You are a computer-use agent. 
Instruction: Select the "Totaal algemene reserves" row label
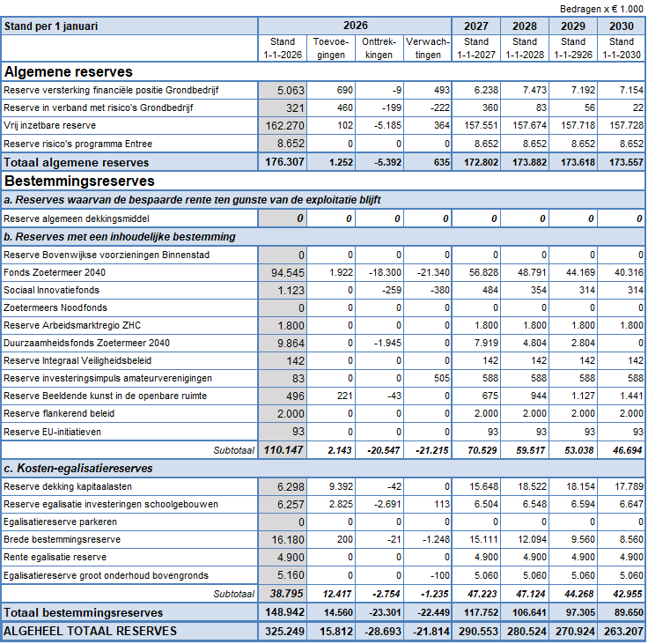[77, 162]
